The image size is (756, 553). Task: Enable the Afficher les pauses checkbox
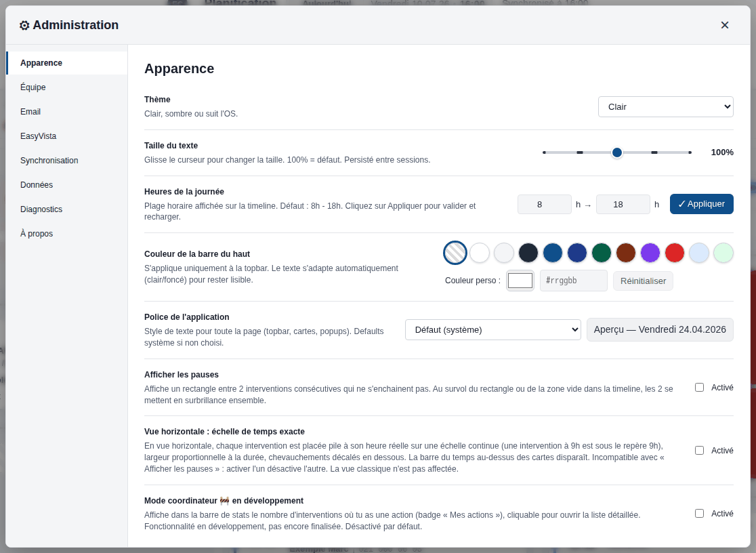(x=699, y=388)
